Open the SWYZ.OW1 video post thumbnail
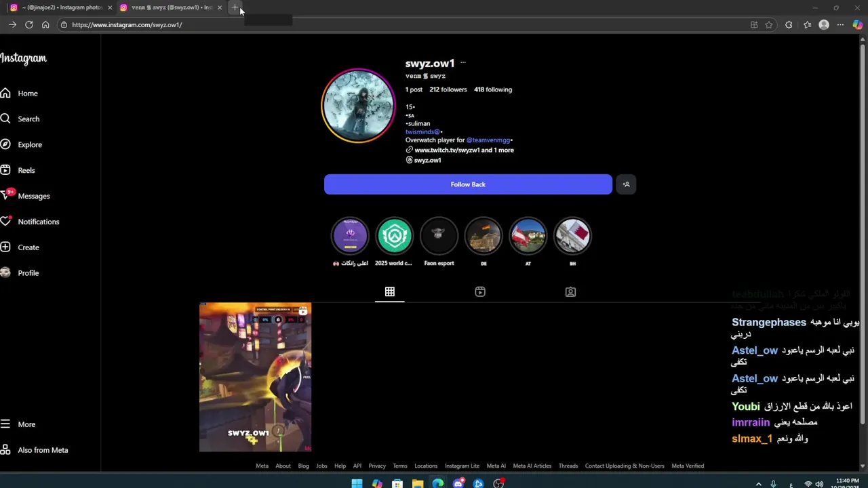This screenshot has width=868, height=488. click(x=256, y=377)
